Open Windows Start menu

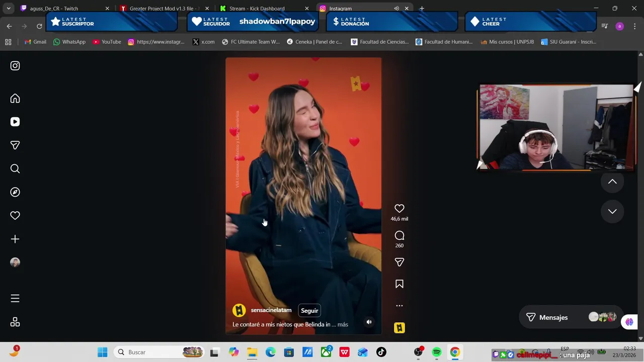click(x=103, y=352)
